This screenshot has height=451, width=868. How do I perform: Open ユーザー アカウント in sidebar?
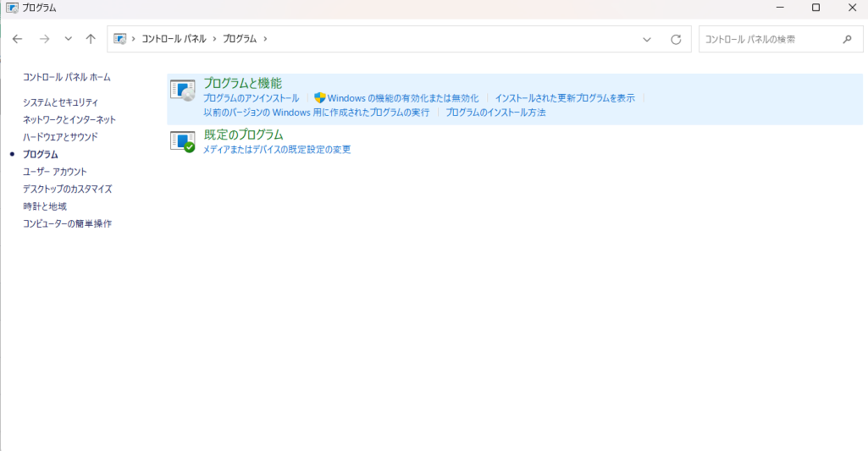coord(55,172)
